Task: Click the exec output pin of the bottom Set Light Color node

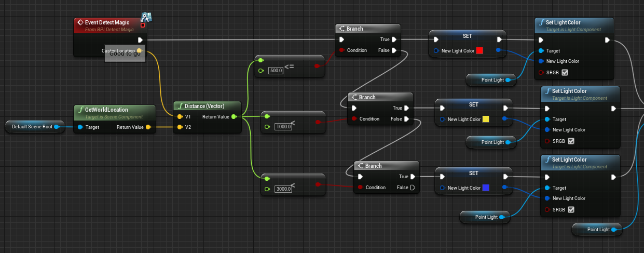Action: [614, 177]
